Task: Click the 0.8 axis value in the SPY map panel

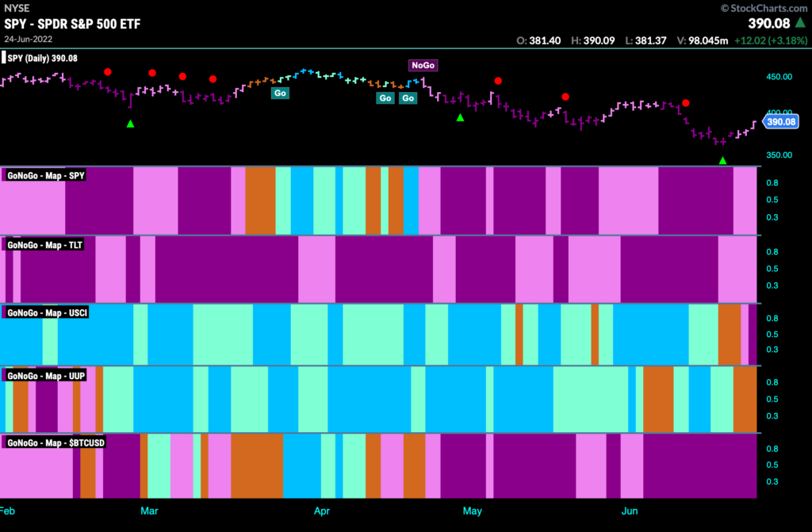Action: tap(772, 183)
